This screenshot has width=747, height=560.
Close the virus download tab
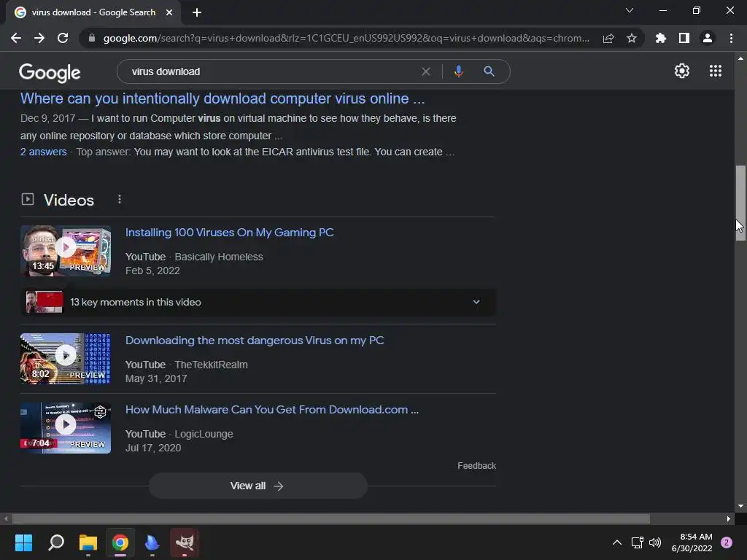click(169, 12)
